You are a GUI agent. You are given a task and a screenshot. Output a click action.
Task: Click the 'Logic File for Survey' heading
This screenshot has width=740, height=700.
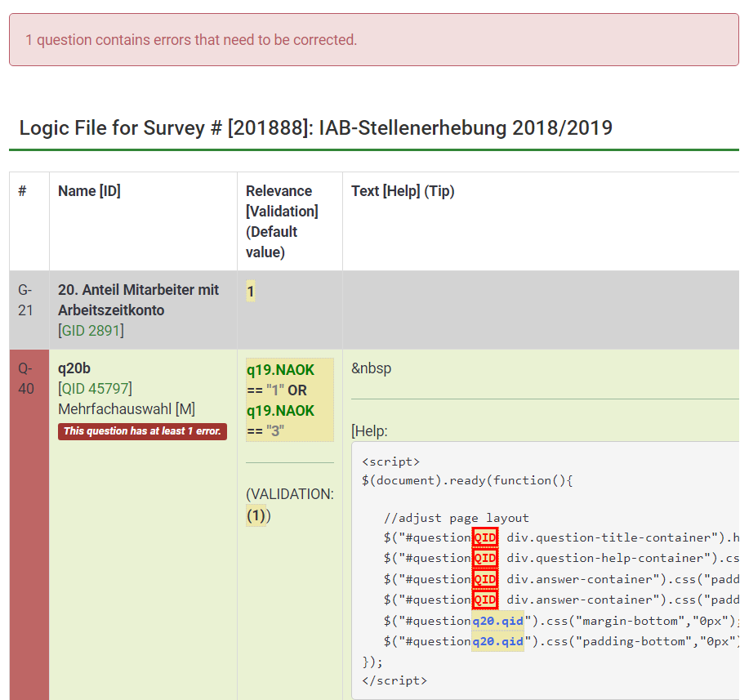pos(315,128)
